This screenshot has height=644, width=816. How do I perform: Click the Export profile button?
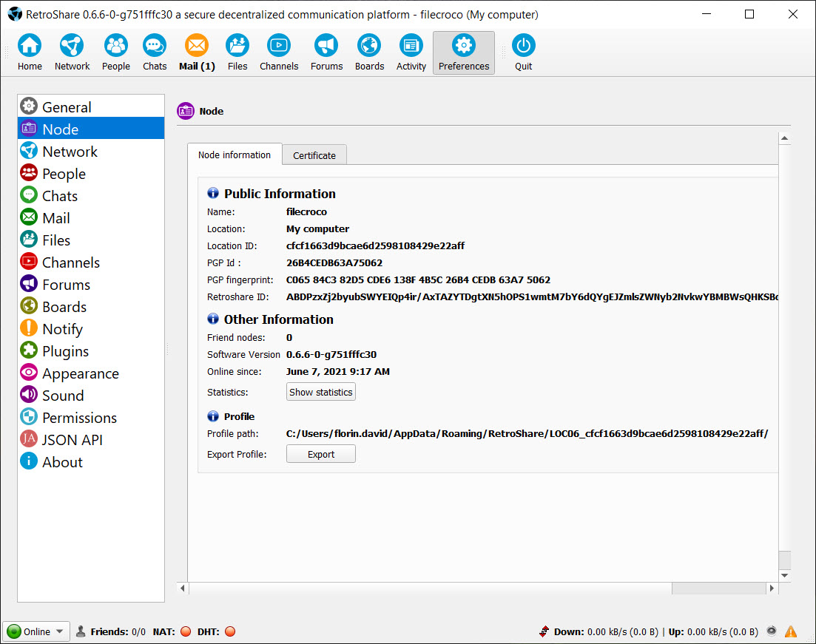coord(320,453)
